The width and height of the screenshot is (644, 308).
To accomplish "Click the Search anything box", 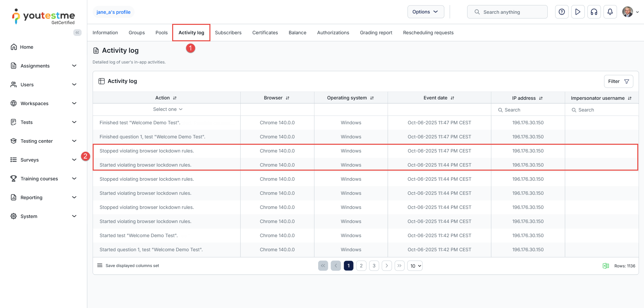I will (x=507, y=12).
